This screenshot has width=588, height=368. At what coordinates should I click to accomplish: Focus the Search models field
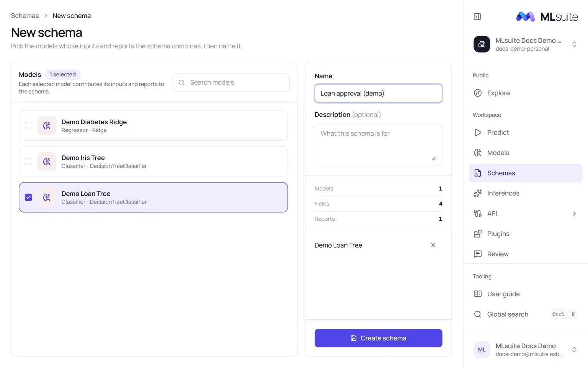coord(231,82)
